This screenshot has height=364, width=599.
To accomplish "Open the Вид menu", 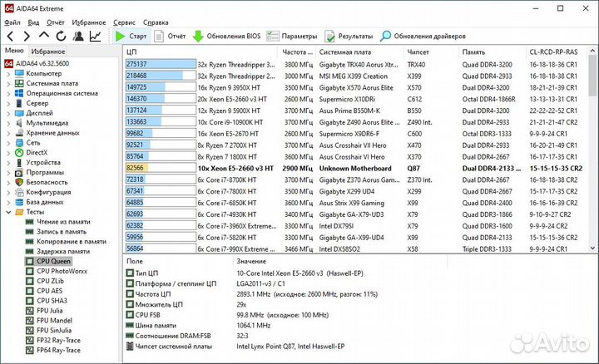I will (x=33, y=22).
